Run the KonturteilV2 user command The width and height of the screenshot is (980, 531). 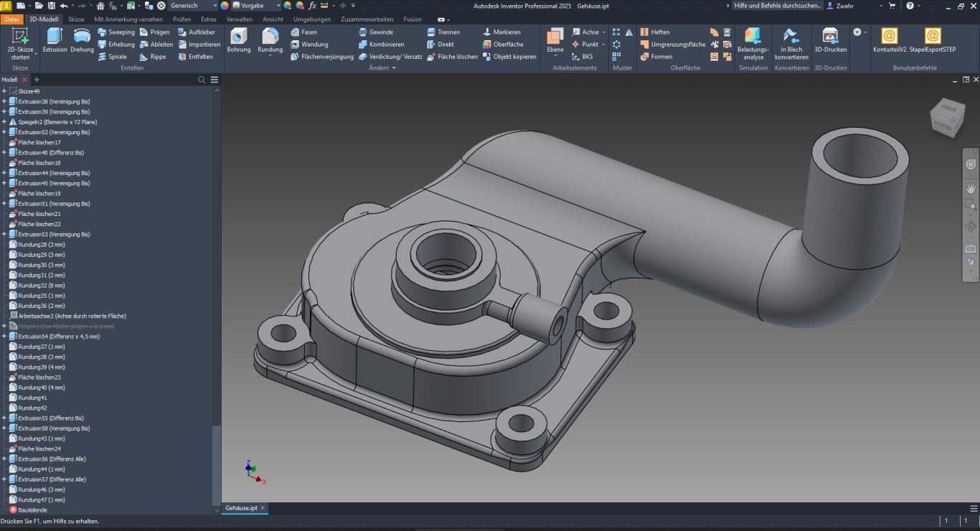point(890,41)
